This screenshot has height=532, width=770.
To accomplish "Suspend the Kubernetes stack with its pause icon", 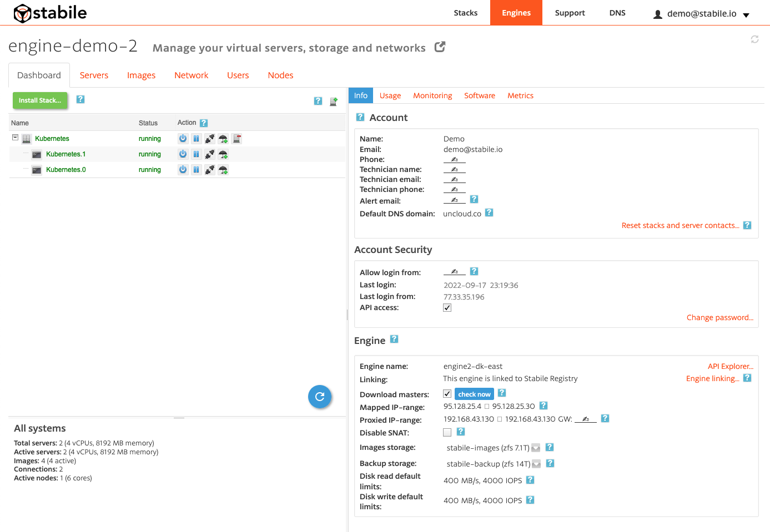I will tap(197, 139).
